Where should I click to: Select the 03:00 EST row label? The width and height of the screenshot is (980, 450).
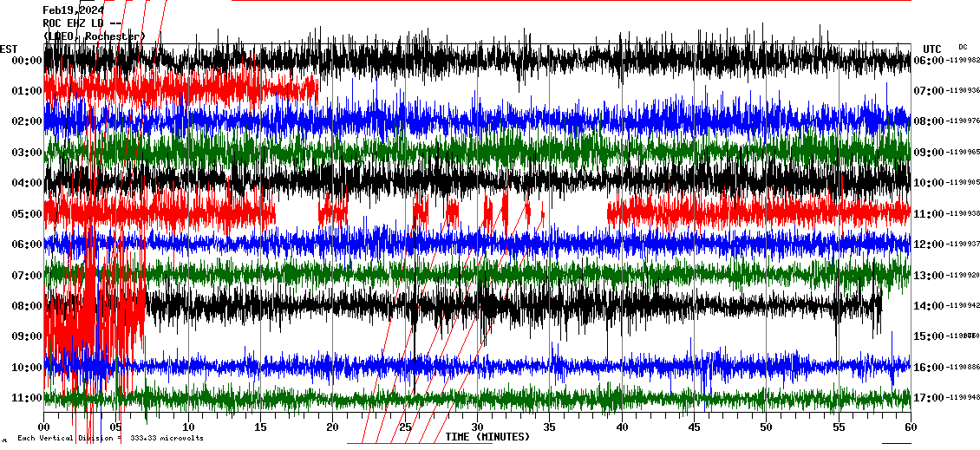pyautogui.click(x=26, y=153)
